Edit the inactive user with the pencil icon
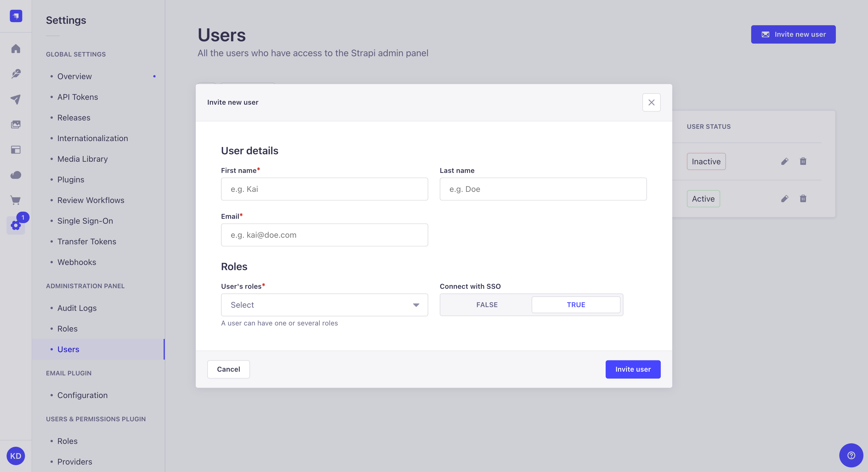Viewport: 868px width, 472px height. (785, 161)
